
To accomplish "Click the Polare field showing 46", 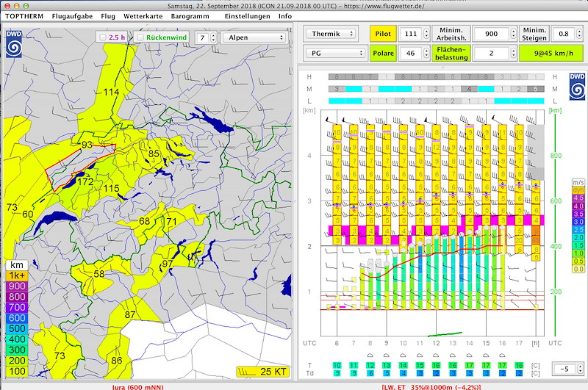I will [411, 53].
